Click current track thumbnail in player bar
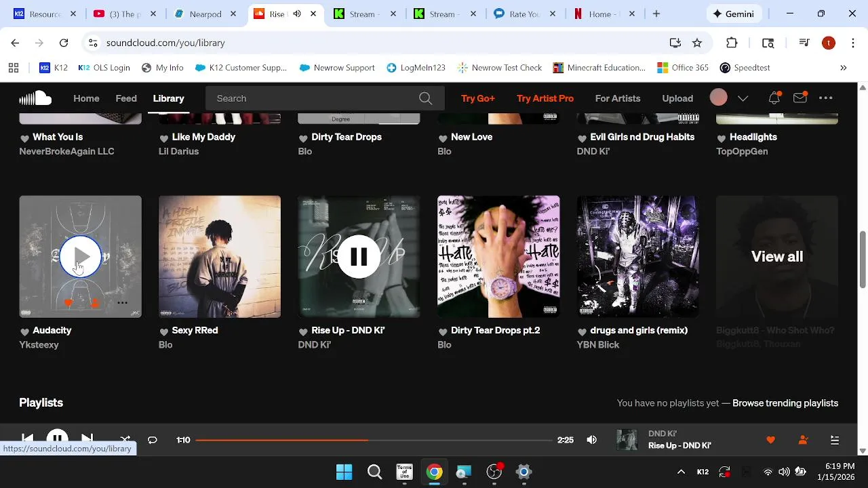The height and width of the screenshot is (488, 868). (627, 440)
